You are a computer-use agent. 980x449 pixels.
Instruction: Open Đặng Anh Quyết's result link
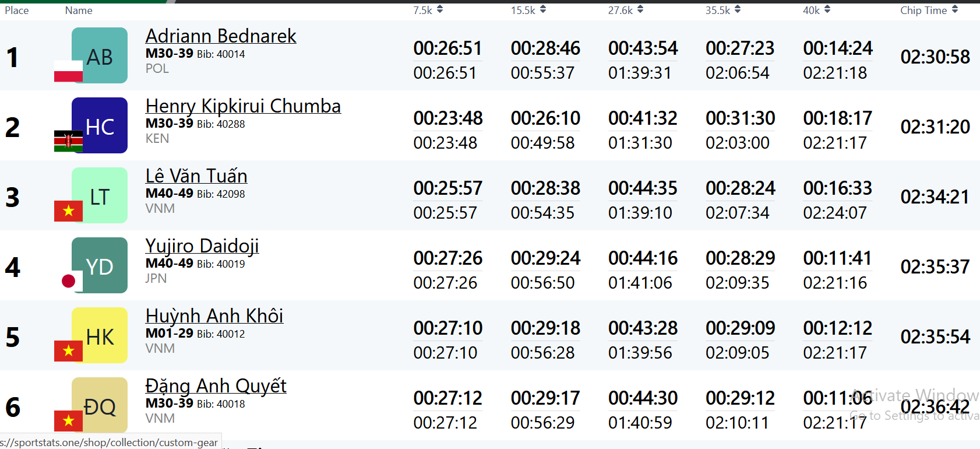(216, 386)
